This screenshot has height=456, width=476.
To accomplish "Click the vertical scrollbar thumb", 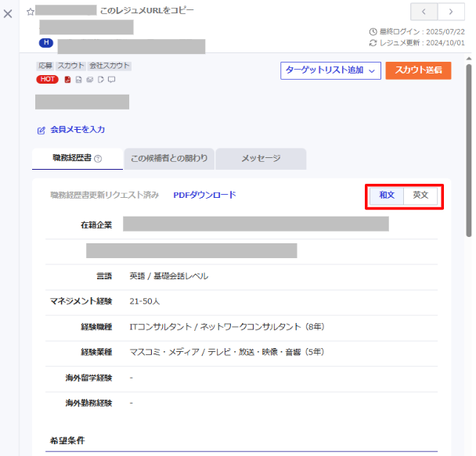I will click(469, 150).
